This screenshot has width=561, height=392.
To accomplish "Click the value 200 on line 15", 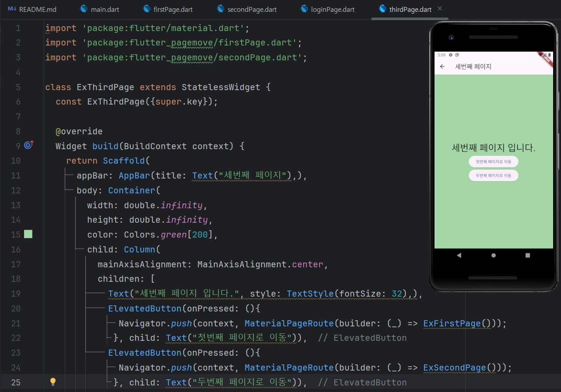I will click(200, 234).
